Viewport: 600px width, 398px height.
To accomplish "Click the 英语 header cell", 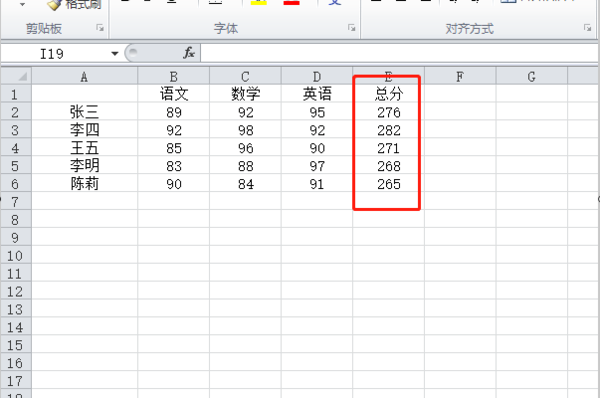I will (x=317, y=94).
